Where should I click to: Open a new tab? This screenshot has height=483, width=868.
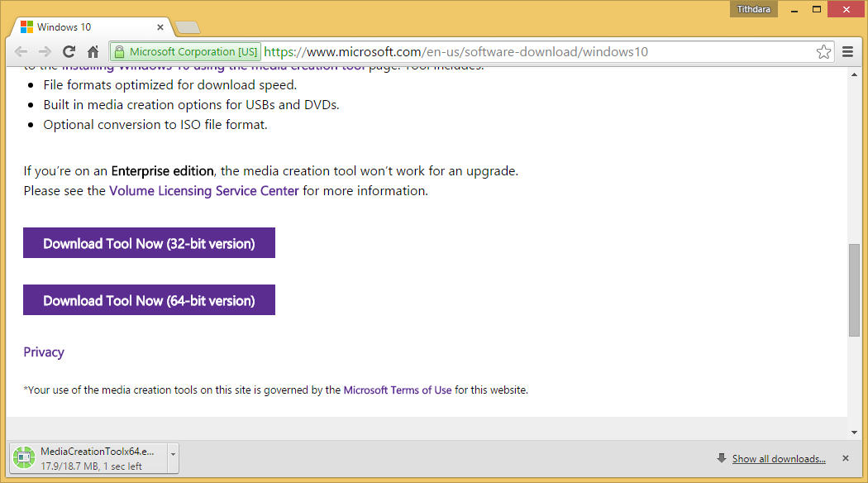pos(187,27)
